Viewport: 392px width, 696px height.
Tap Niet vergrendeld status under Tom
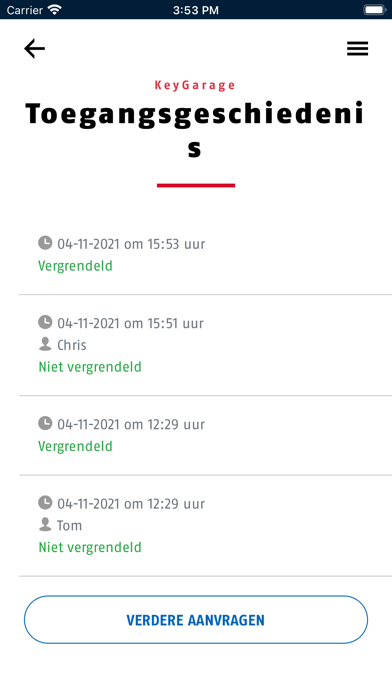[90, 547]
